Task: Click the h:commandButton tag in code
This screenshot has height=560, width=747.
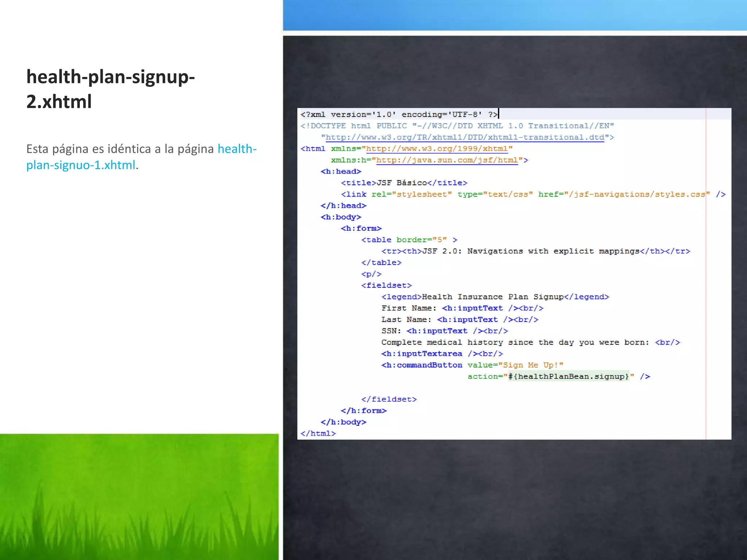Action: pos(422,365)
